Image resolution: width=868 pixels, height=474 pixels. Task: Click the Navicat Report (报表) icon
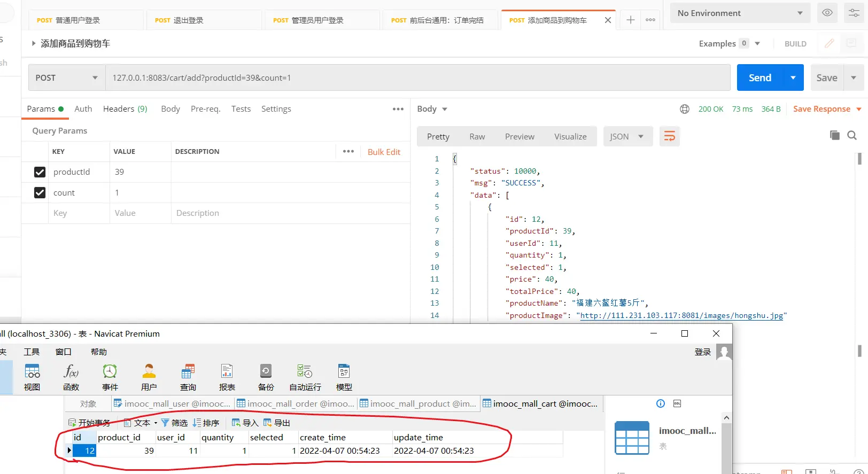click(x=227, y=377)
